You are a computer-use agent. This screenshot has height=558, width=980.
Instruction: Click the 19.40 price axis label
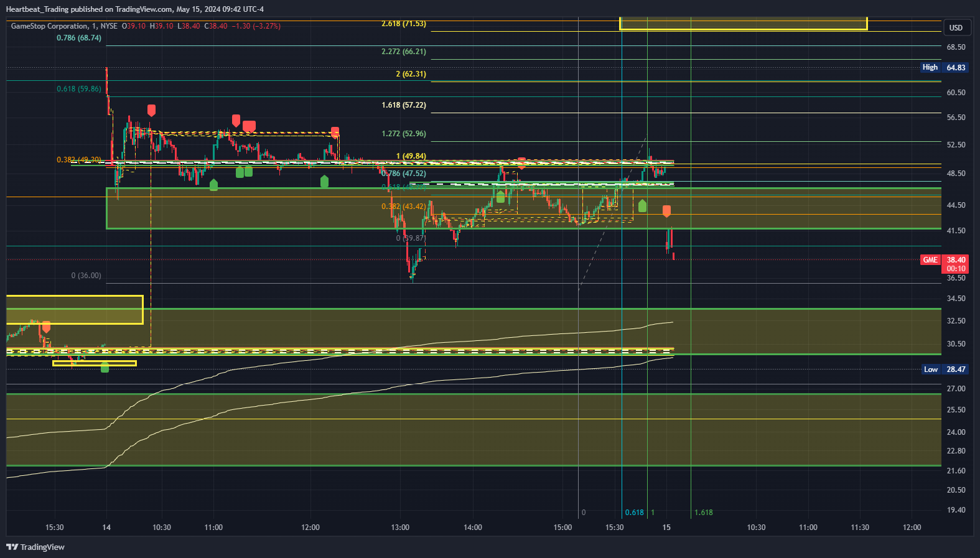(x=956, y=510)
